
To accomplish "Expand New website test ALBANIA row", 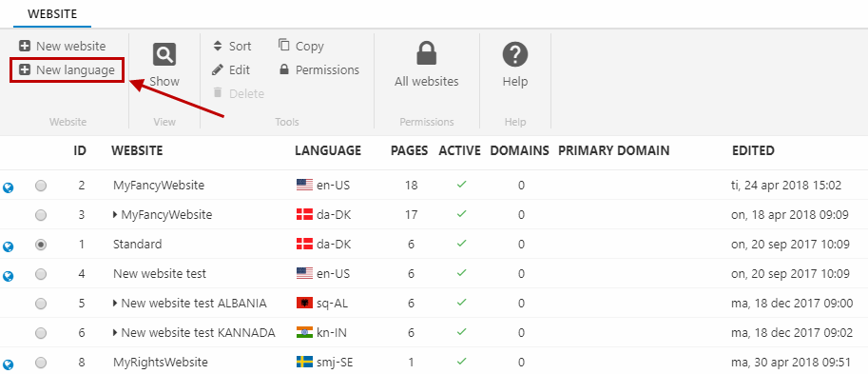I will tap(115, 303).
